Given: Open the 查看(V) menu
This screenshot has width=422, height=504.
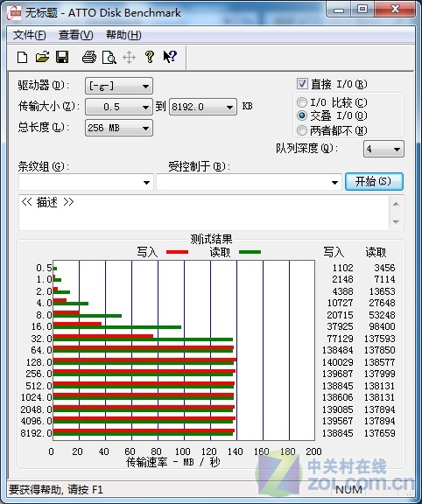Looking at the screenshot, I should click(76, 35).
